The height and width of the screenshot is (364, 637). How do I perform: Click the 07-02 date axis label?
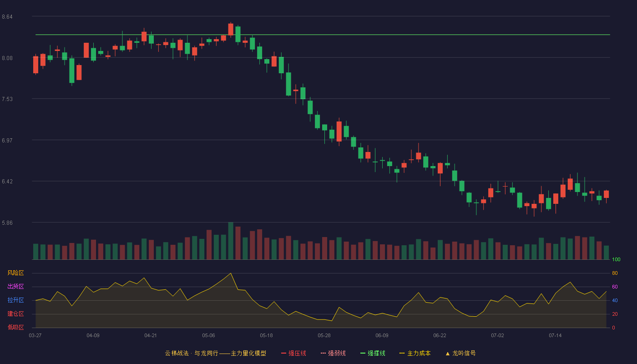[497, 335]
